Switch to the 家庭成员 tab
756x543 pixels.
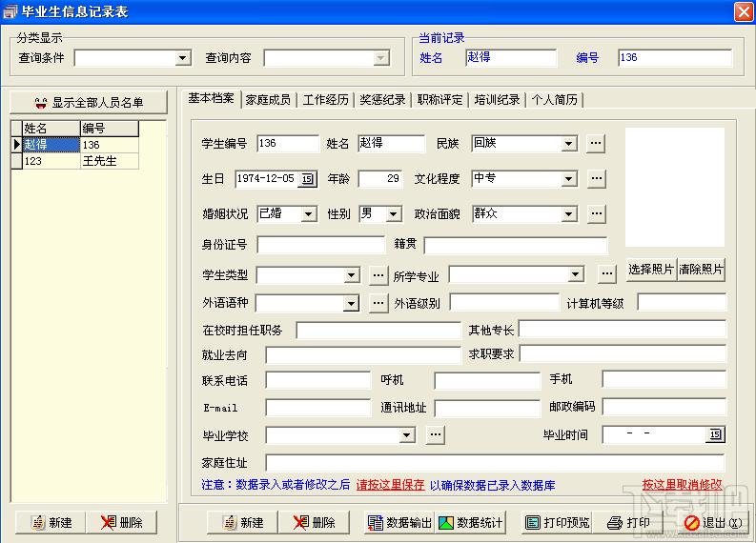pyautogui.click(x=268, y=99)
